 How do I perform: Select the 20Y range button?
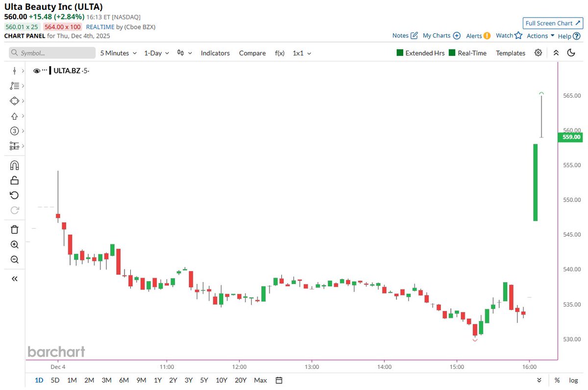click(x=241, y=380)
